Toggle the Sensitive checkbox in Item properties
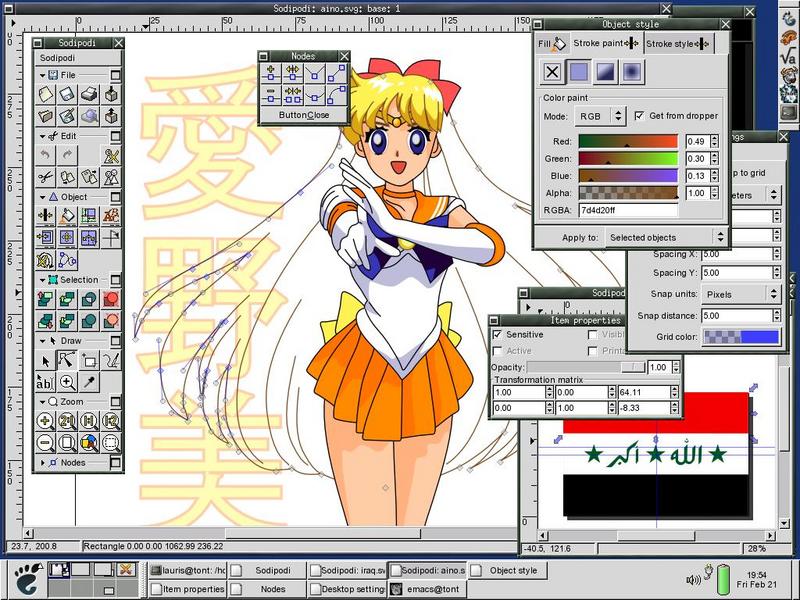 (497, 335)
